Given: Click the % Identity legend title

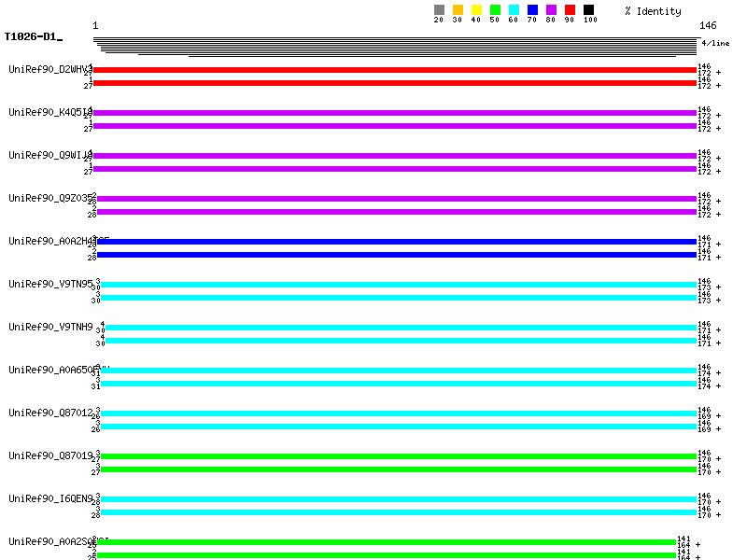Looking at the screenshot, I should [x=653, y=11].
